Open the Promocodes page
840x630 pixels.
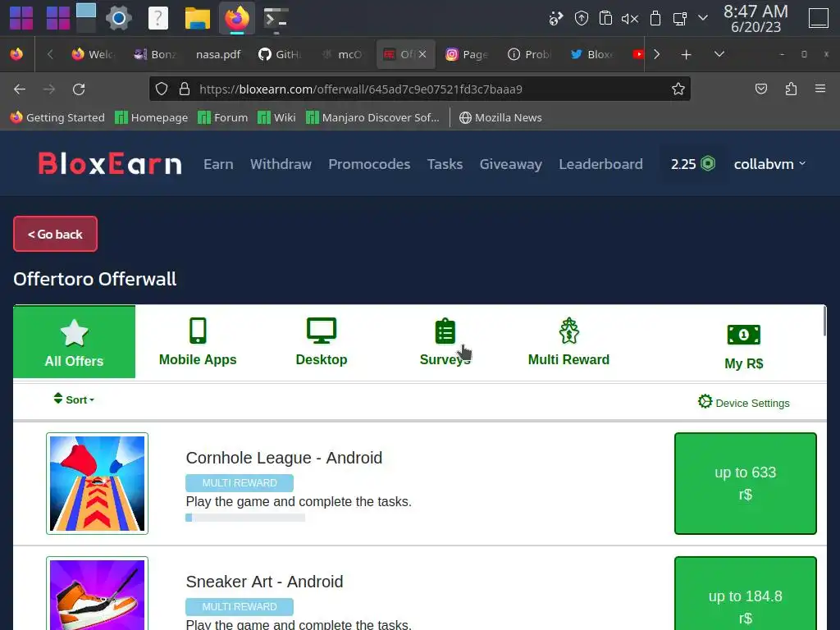[x=369, y=164]
